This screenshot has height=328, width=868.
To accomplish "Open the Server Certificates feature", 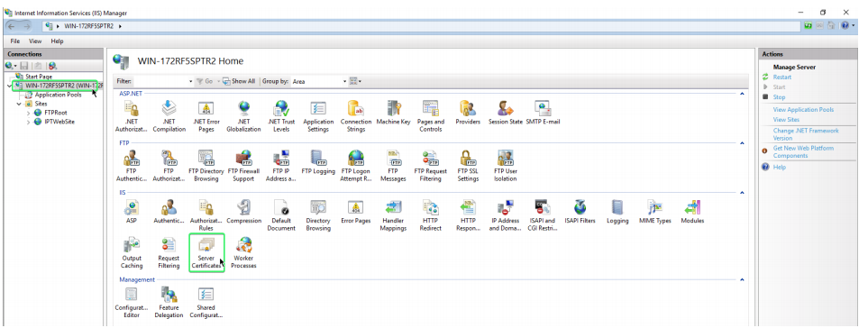I will (x=206, y=253).
